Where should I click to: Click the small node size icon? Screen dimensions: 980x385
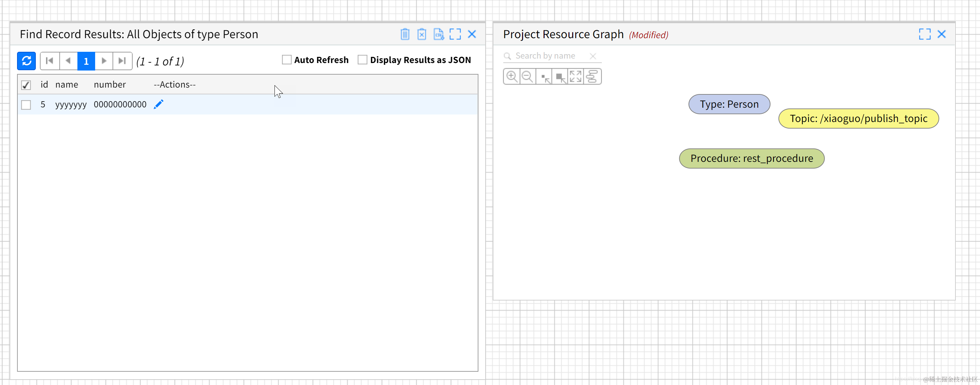(545, 77)
